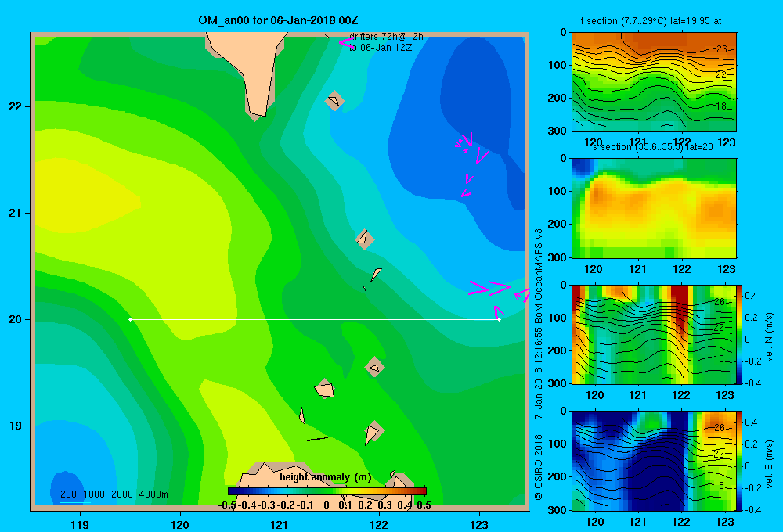This screenshot has height=532, width=783.
Task: Open the t section temperature panel
Action: pyautogui.click(x=654, y=82)
